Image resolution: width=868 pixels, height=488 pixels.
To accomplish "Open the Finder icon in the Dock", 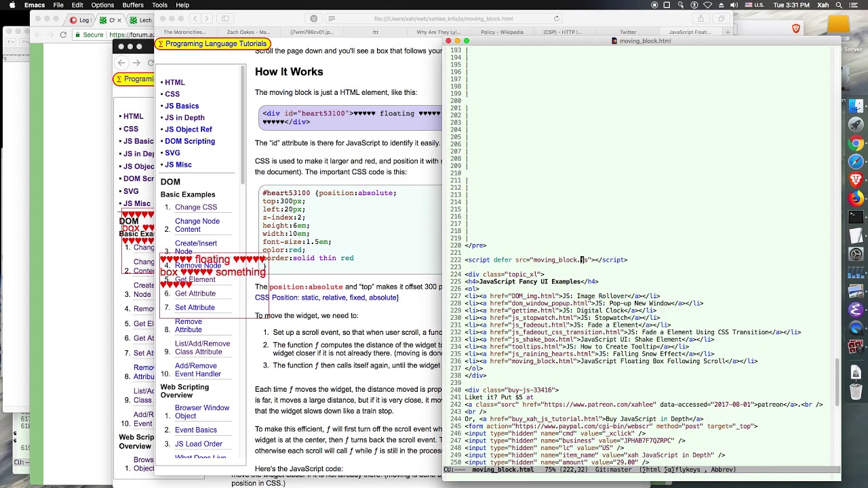I will tap(856, 106).
